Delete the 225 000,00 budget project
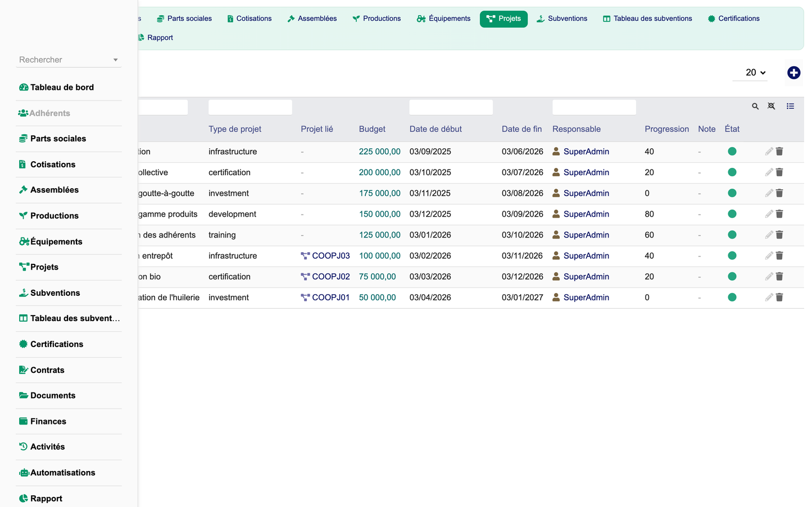The width and height of the screenshot is (812, 507). pos(779,152)
